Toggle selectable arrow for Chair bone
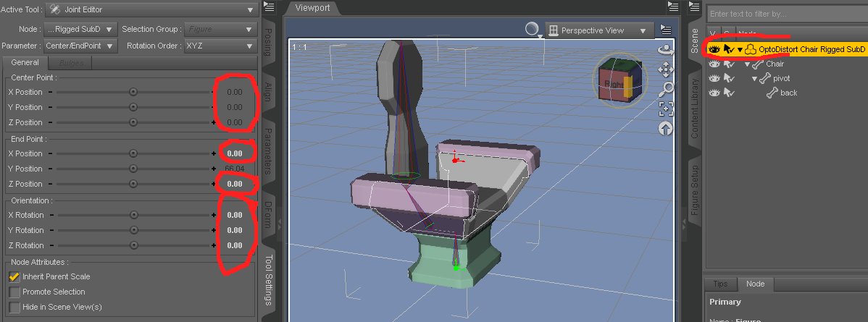The width and height of the screenshot is (868, 322). pyautogui.click(x=729, y=64)
